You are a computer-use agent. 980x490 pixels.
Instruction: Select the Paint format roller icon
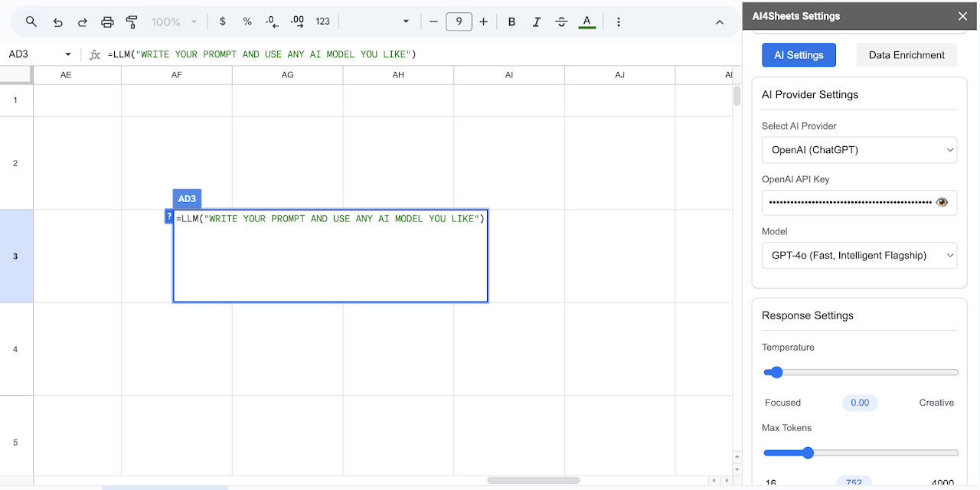(132, 21)
